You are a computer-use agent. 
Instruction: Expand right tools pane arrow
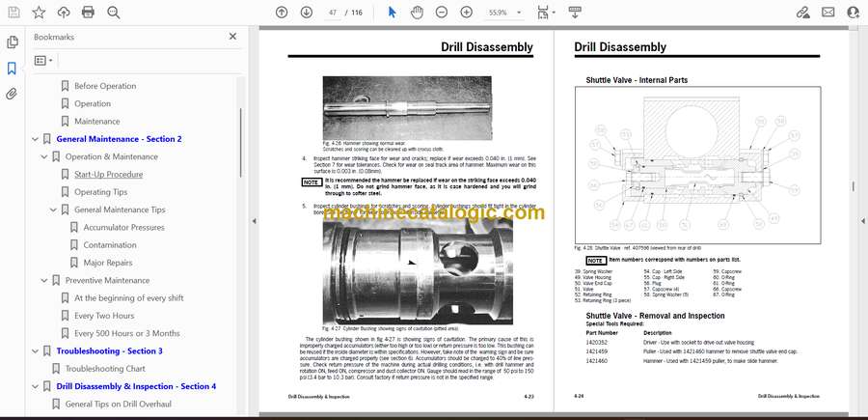[x=862, y=221]
